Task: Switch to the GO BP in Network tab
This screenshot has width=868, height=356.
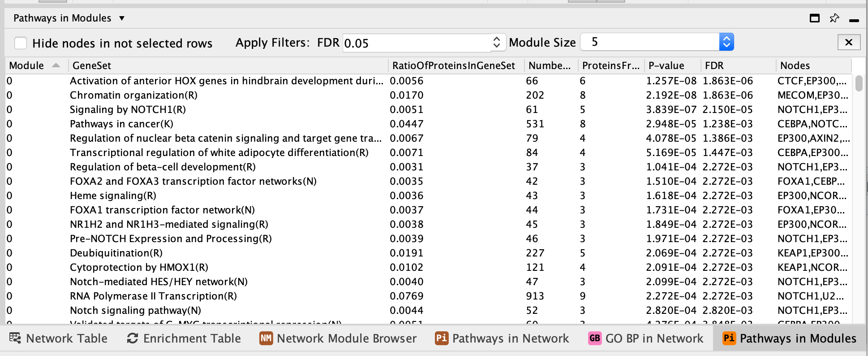Action: click(x=646, y=339)
